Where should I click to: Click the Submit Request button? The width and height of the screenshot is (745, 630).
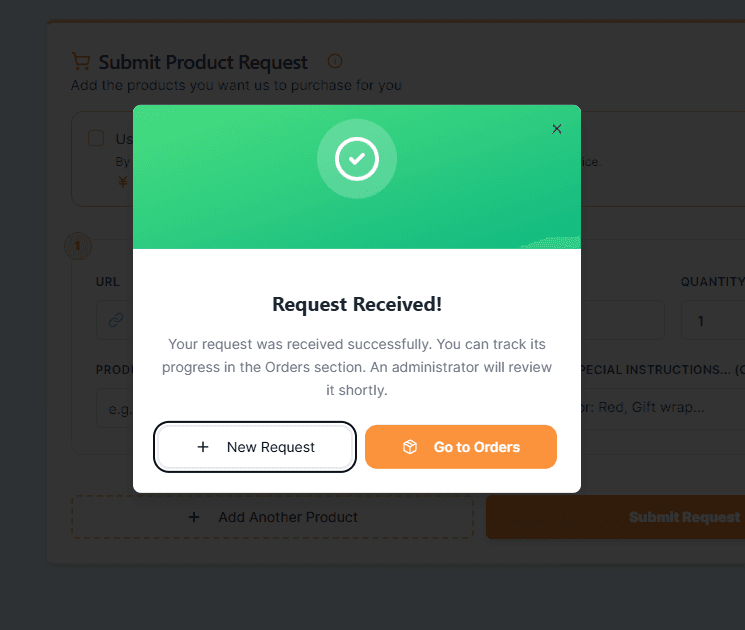640,517
